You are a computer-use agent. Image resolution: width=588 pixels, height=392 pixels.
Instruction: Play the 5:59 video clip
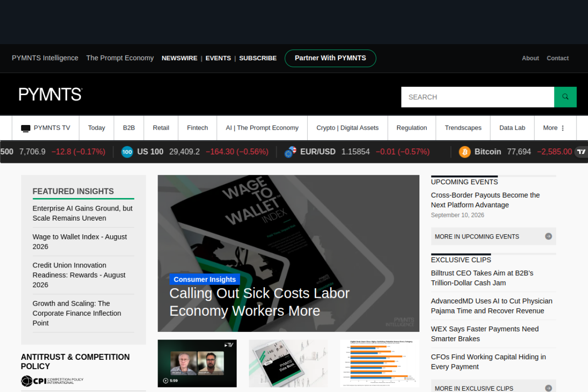coord(197,364)
